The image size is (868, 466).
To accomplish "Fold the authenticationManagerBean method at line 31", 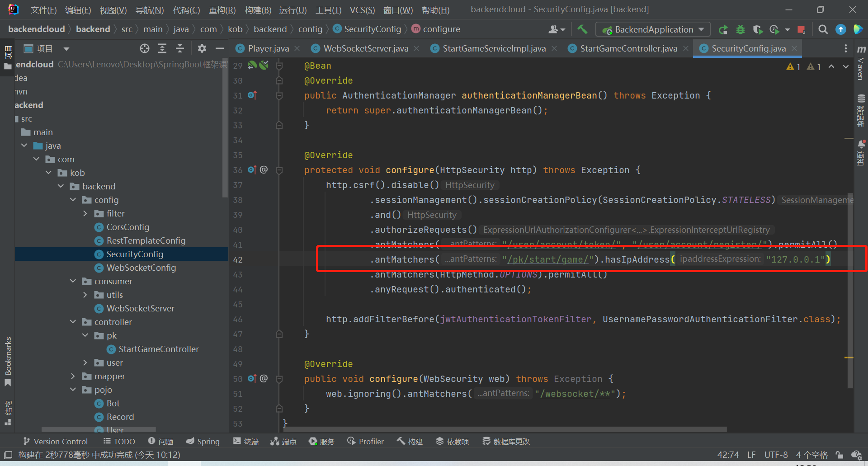I will coord(279,95).
